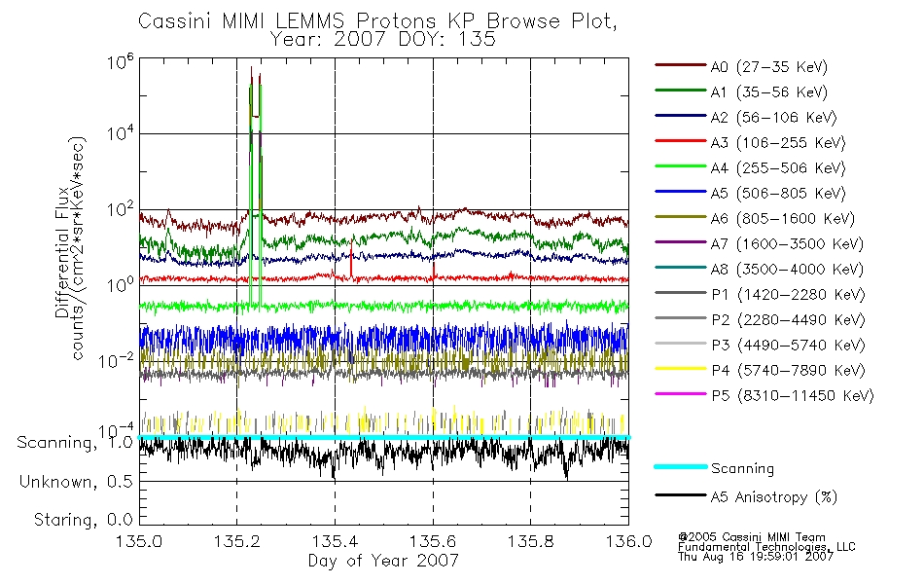The height and width of the screenshot is (584, 924).
Task: Click the Unknown, 0.5 axis label
Action: pyautogui.click(x=76, y=482)
